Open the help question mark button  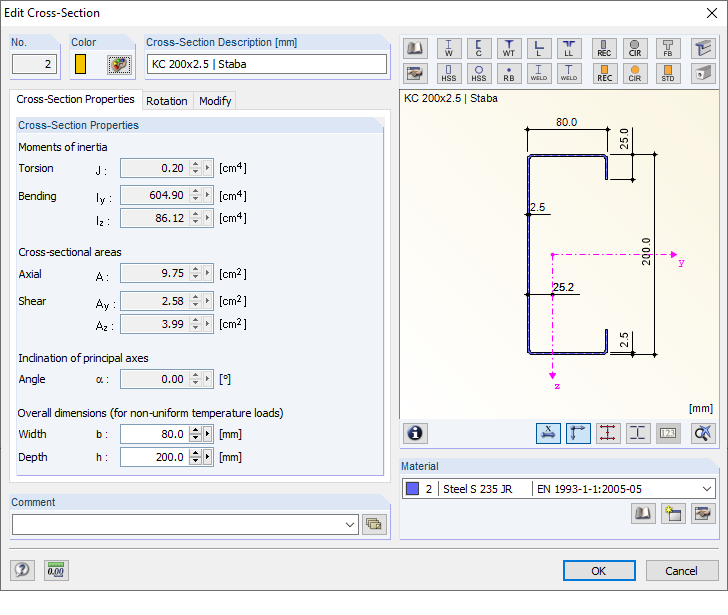pyautogui.click(x=22, y=570)
